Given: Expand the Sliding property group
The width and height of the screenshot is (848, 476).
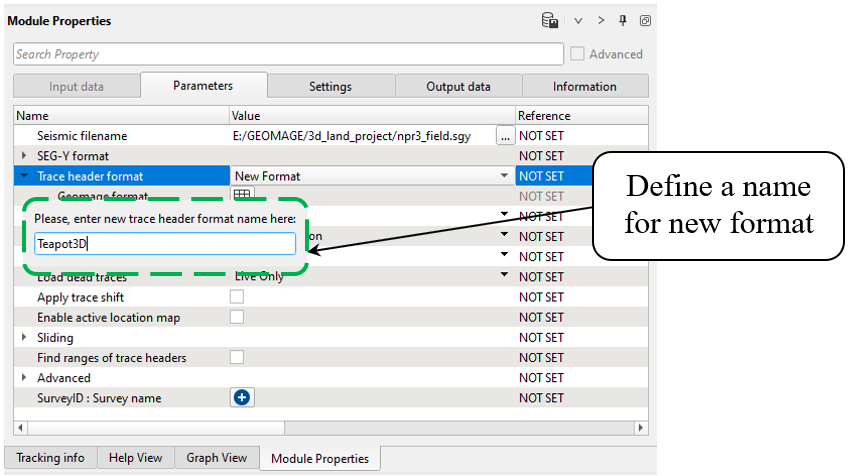Looking at the screenshot, I should [x=24, y=337].
